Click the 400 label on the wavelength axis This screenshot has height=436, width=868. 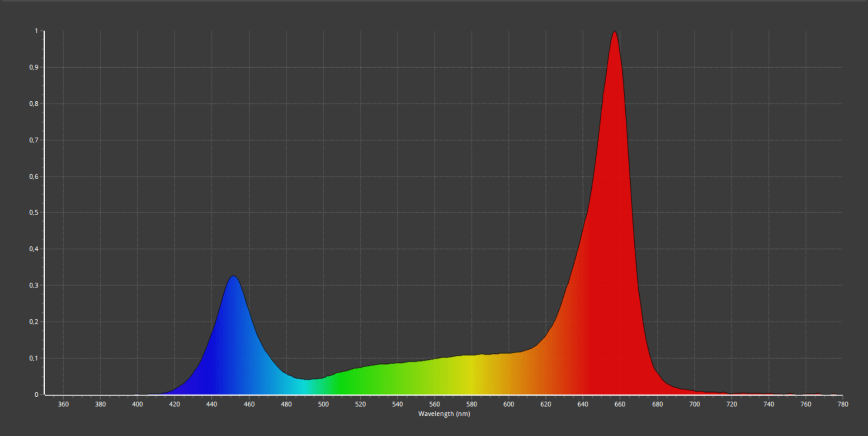click(137, 404)
